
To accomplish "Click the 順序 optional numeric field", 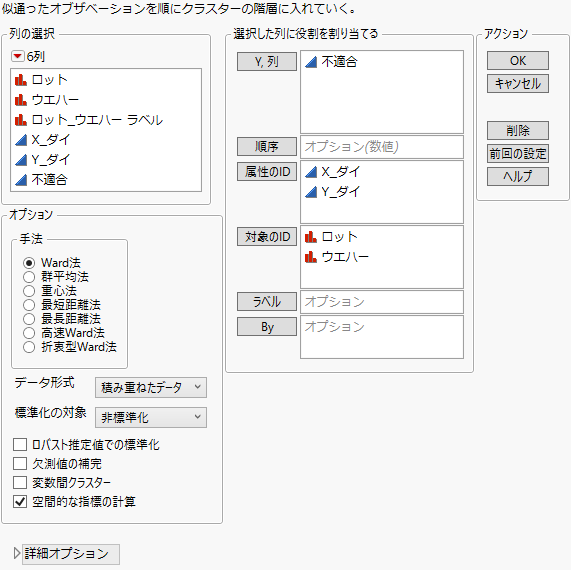I will [382, 147].
